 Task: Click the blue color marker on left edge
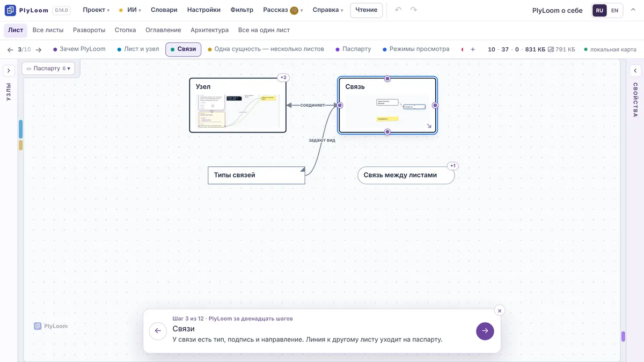pyautogui.click(x=20, y=129)
